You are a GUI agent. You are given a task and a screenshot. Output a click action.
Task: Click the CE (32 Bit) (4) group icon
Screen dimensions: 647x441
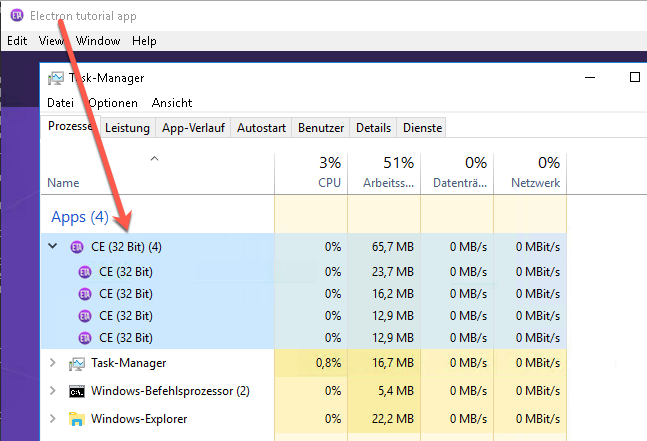[77, 247]
